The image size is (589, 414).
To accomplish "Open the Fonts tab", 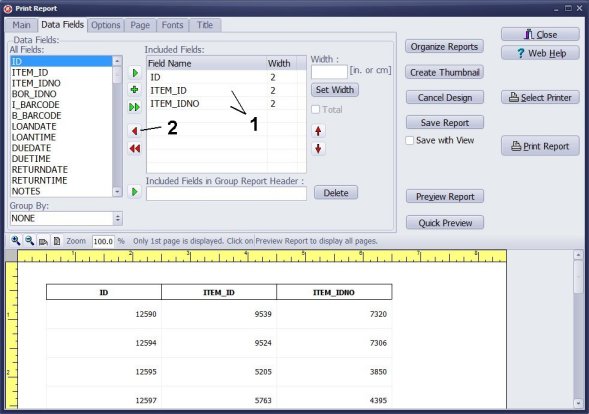I will [172, 25].
